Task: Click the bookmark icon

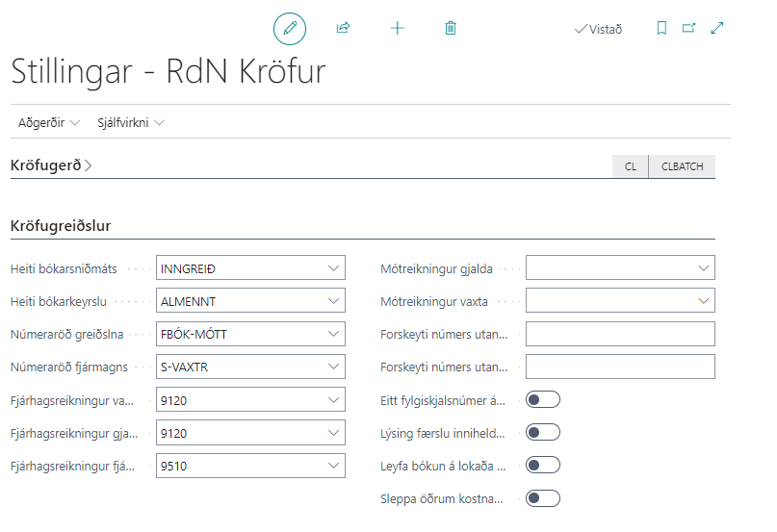Action: point(661,29)
